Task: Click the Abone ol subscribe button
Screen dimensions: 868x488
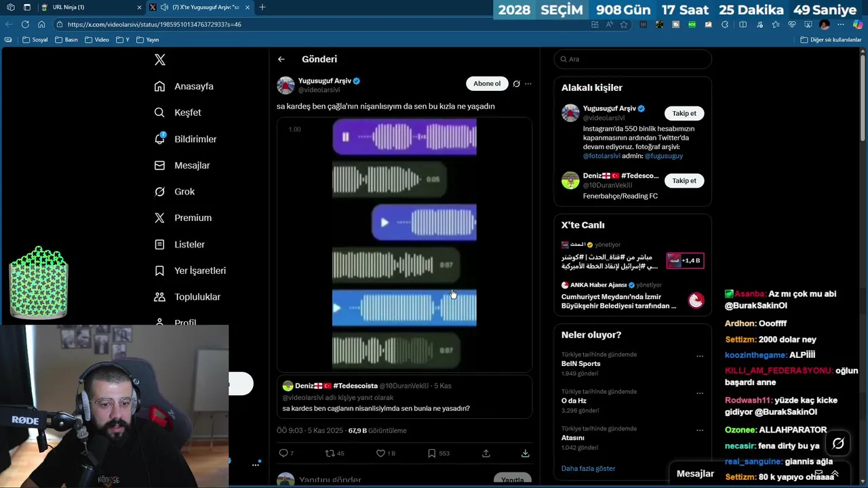Action: point(487,83)
